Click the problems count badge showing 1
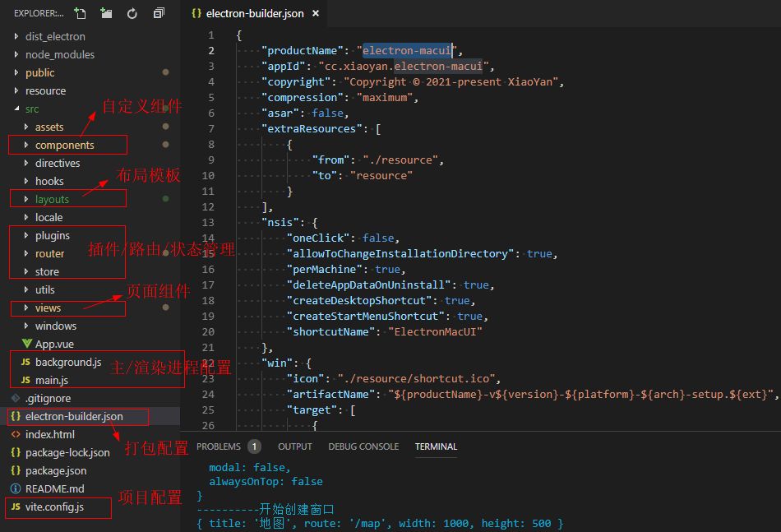Screen dimensions: 781x532 pos(254,446)
